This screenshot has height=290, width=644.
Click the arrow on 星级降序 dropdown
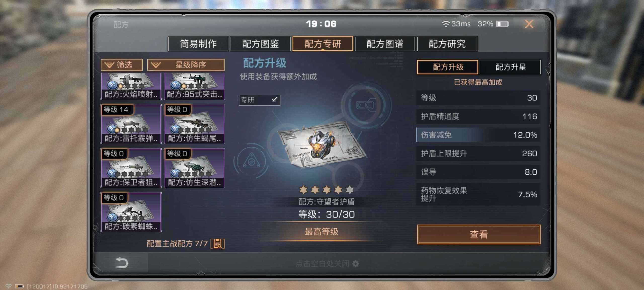click(156, 65)
